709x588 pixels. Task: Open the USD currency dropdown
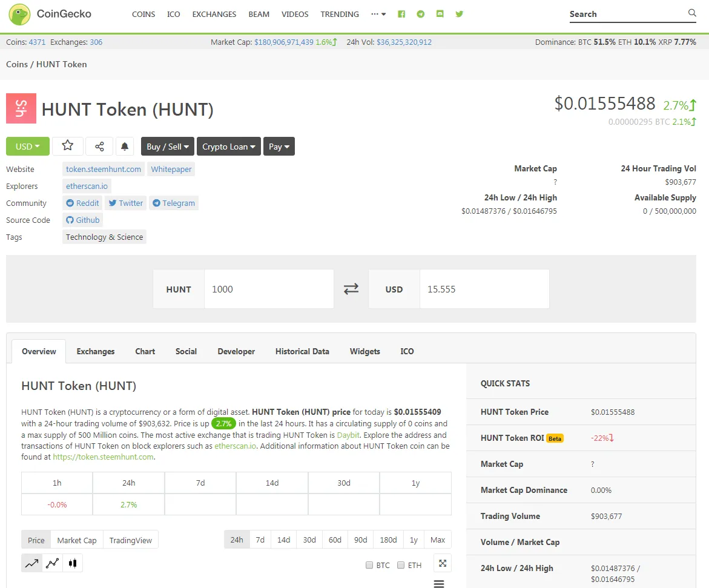click(28, 146)
